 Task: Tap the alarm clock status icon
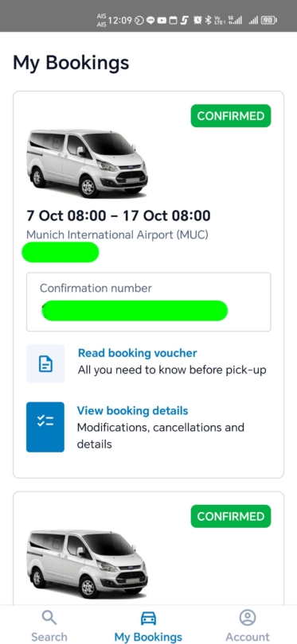click(197, 20)
